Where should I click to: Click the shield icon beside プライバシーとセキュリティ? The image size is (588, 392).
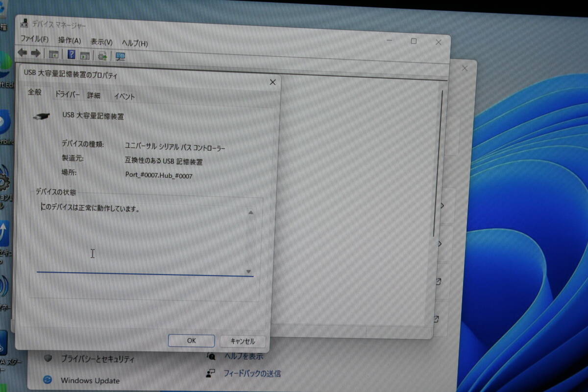click(x=48, y=358)
